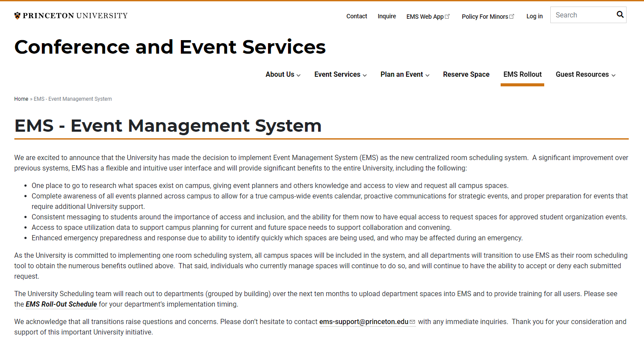Viewport: 644px width, 362px height.
Task: Click the bullet starting "Access to space utilization data"
Action: click(241, 228)
